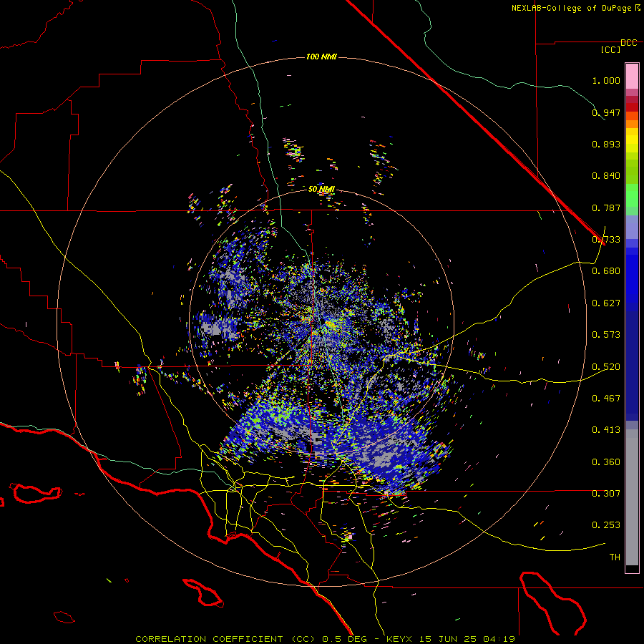Click the DCC label above the color scale
Image resolution: width=644 pixels, height=644 pixels.
click(628, 43)
